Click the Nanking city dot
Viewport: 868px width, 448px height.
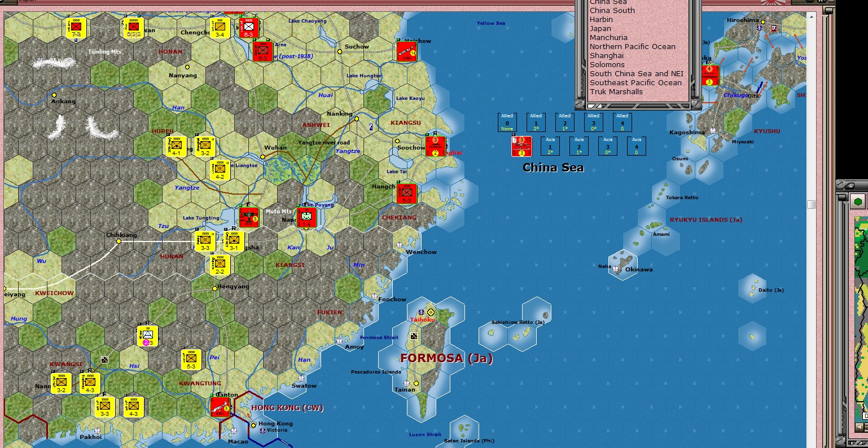[357, 119]
